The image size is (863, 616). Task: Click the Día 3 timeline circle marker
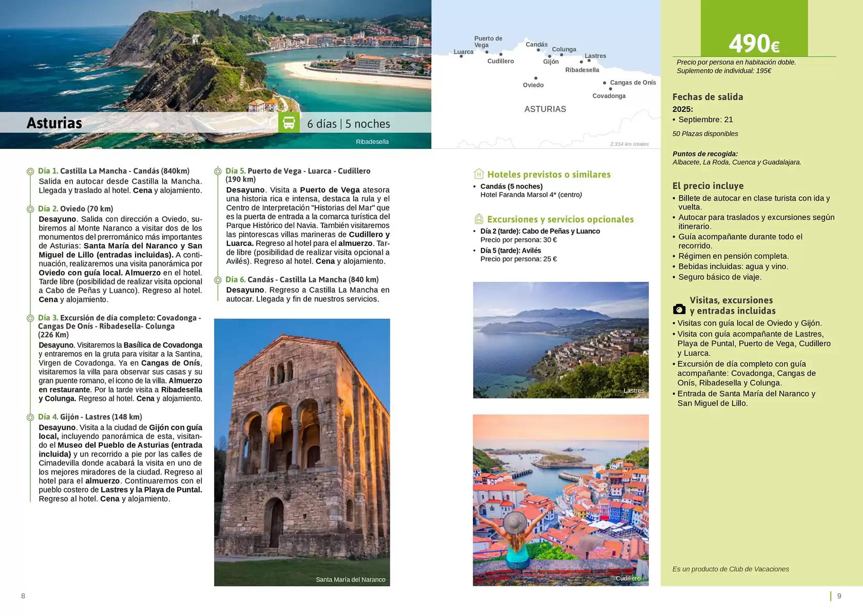[30, 318]
